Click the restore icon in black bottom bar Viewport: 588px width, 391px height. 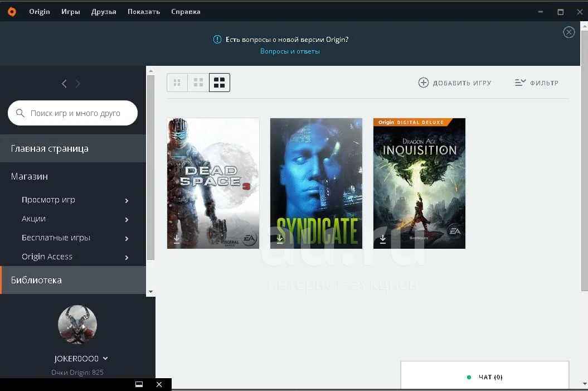pyautogui.click(x=139, y=384)
